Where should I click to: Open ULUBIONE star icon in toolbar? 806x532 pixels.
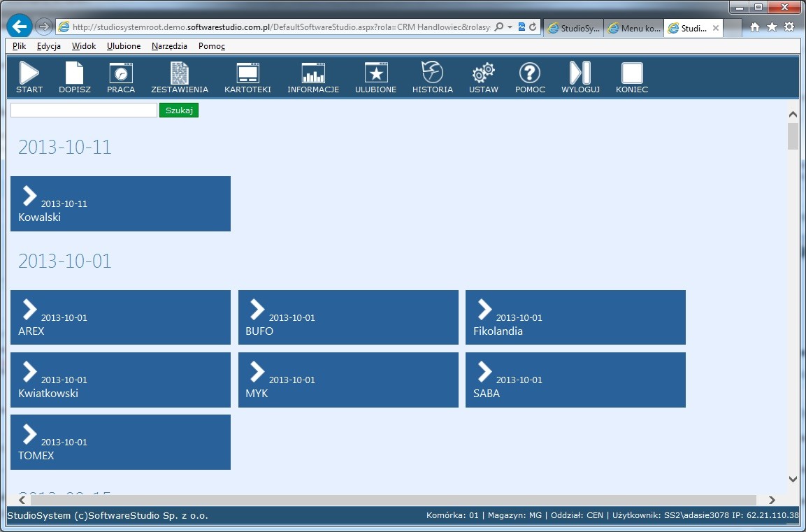(x=376, y=73)
